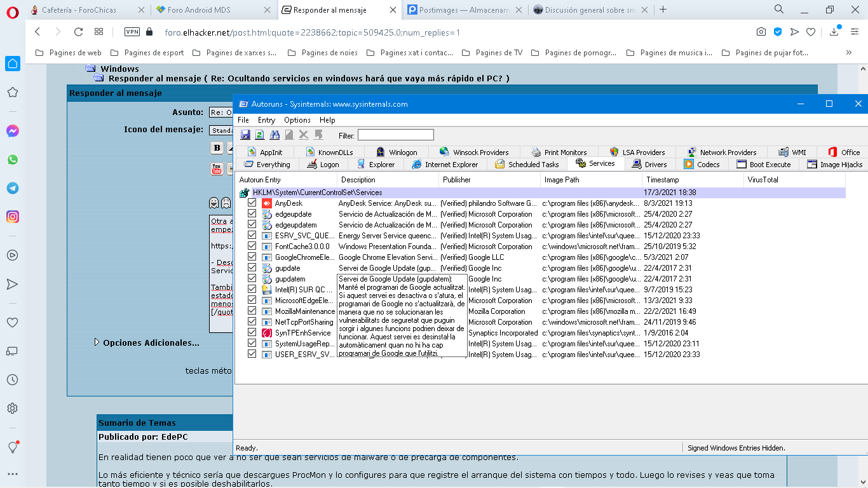
Task: Uncheck the SynTPEnhService entry
Action: [252, 332]
